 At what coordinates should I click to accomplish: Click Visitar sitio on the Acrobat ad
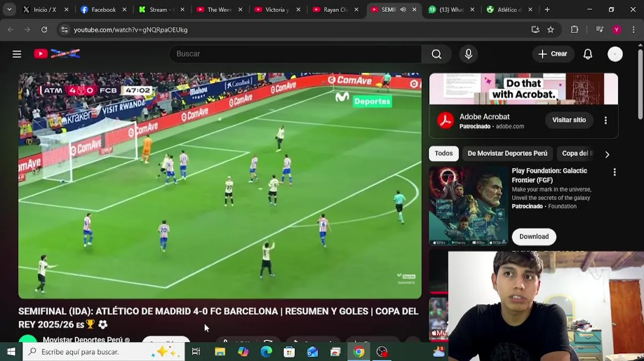tap(569, 120)
